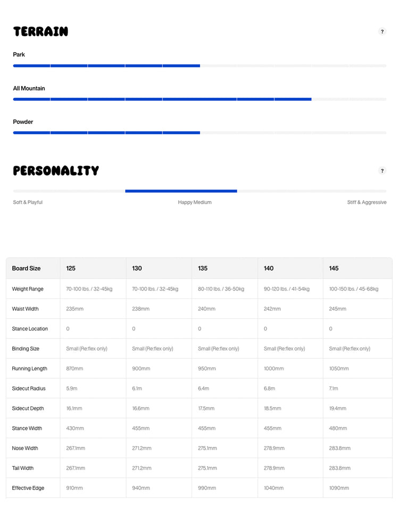Viewport: 399px width, 532px height.
Task: Select the 130 board size column header
Action: point(137,268)
